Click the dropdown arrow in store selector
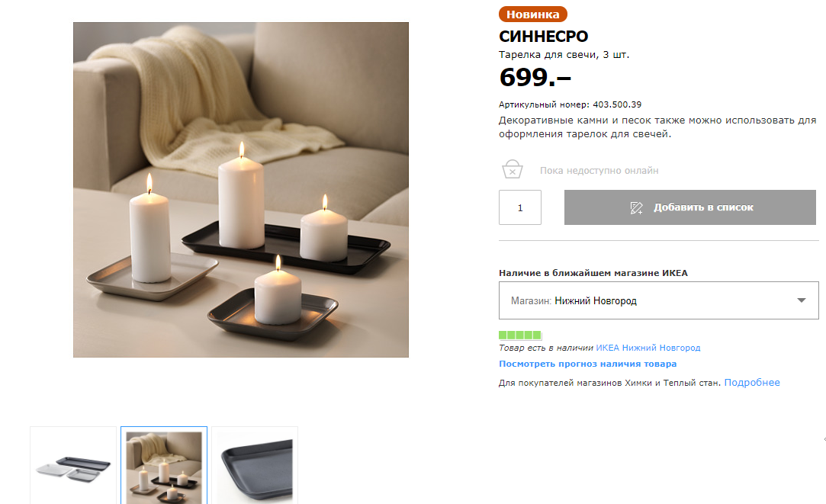Screen dimensions: 826x504 (x=802, y=300)
